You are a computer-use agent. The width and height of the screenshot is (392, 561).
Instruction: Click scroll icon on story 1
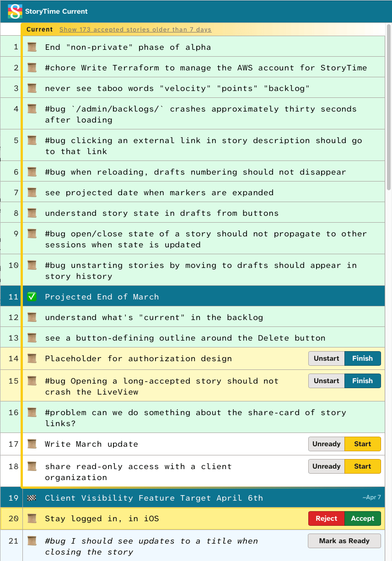[32, 47]
